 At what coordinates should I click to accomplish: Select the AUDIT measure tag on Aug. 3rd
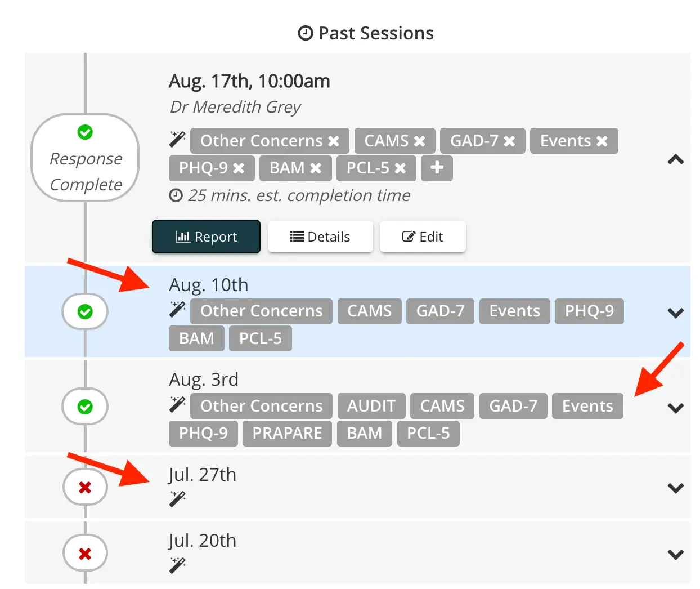pyautogui.click(x=371, y=405)
